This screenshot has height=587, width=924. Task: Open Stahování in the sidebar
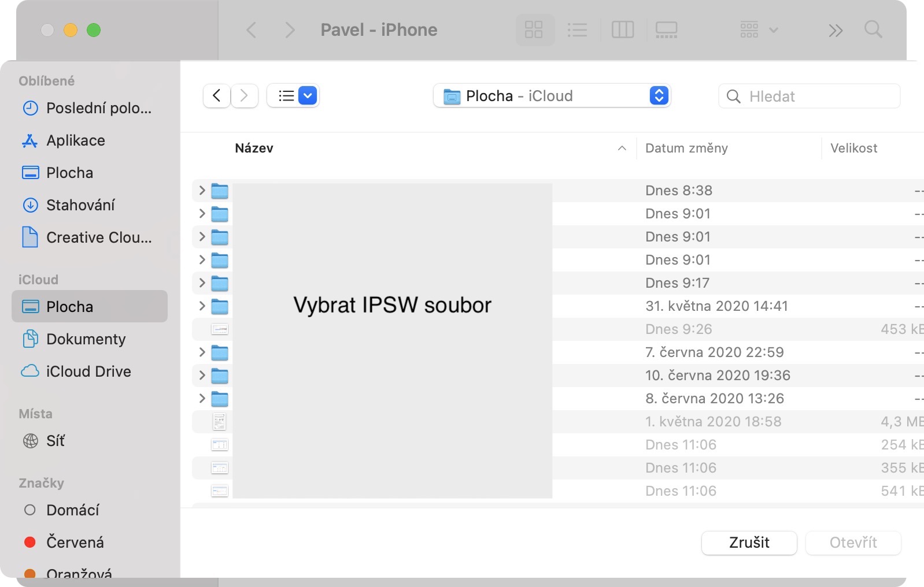(90, 205)
